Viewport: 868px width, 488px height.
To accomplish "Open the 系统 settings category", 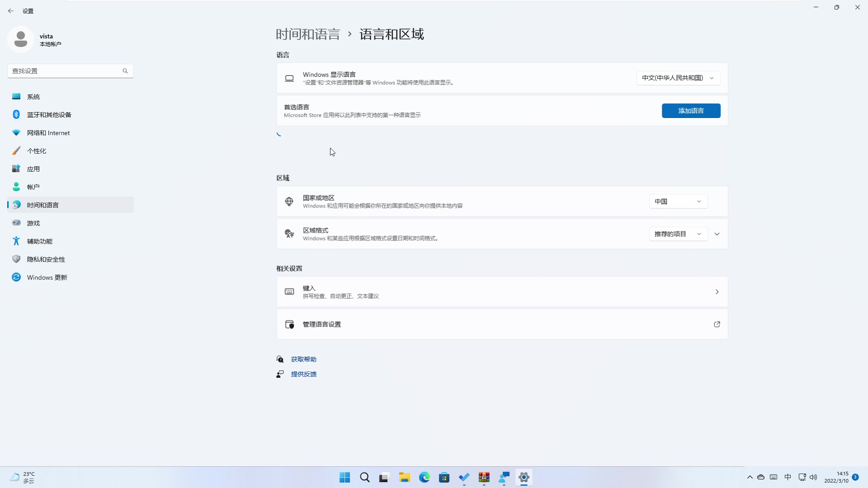I will coord(71,97).
